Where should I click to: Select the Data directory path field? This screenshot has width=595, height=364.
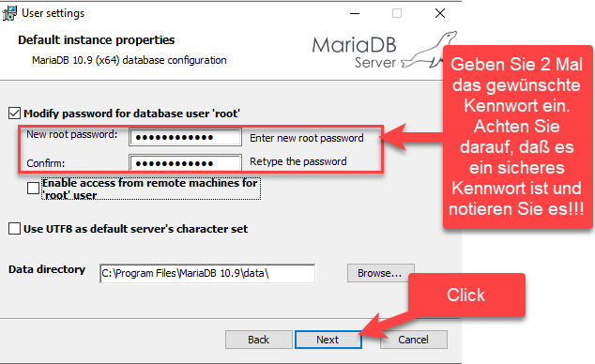[207, 273]
